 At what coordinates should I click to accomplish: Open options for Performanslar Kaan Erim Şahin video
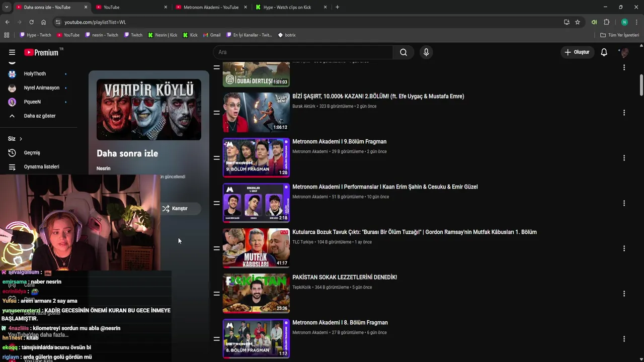pos(624,203)
